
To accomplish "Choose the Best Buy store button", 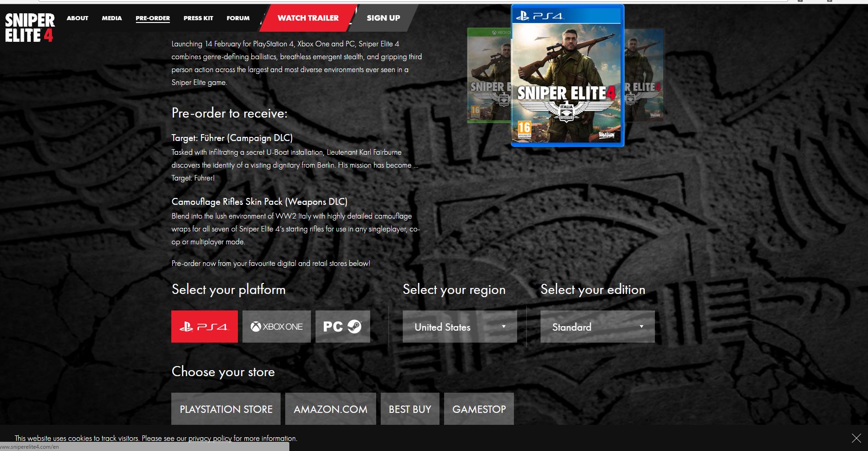I will pyautogui.click(x=410, y=409).
